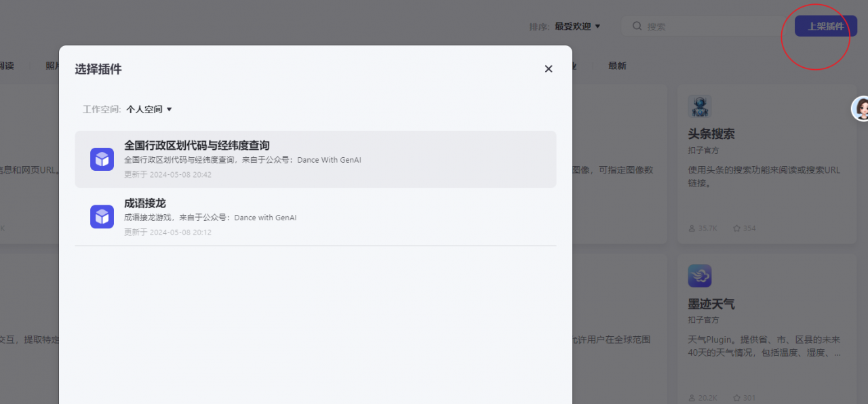Select the 全国行政区划代码与经纬度查询 plugin row

point(315,159)
